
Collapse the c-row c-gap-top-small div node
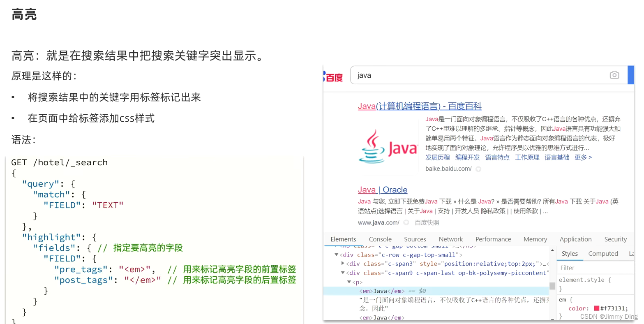(x=336, y=255)
